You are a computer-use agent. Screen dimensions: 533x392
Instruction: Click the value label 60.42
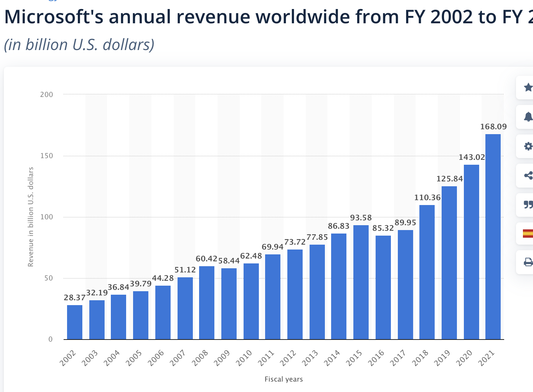(206, 259)
